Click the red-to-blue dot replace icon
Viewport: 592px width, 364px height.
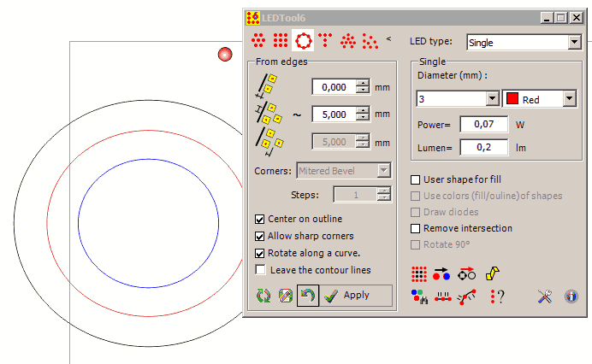click(441, 274)
